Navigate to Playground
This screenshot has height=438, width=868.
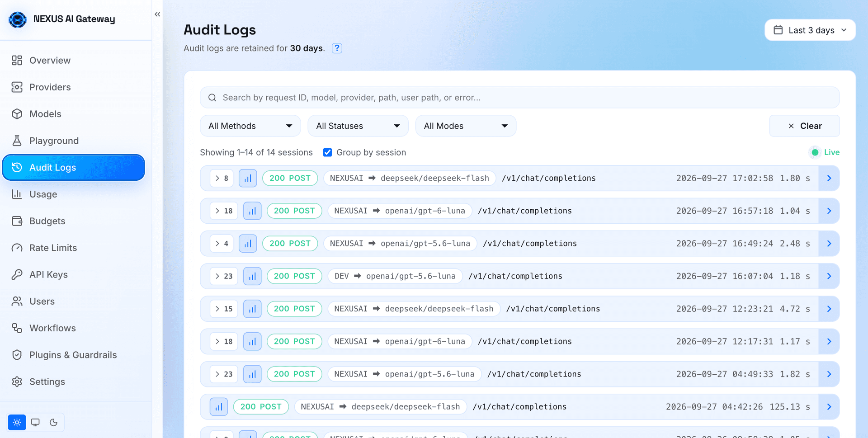74,141
